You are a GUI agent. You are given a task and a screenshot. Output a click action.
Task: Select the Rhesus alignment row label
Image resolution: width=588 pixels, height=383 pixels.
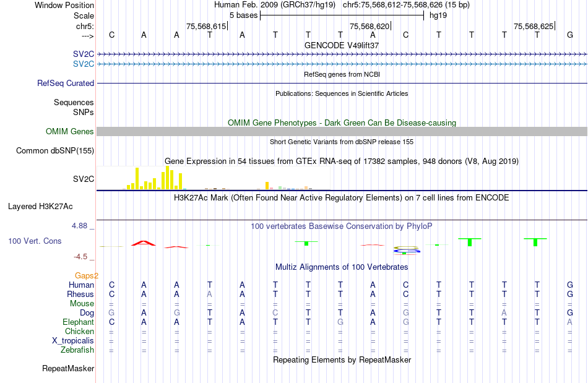[x=80, y=294]
